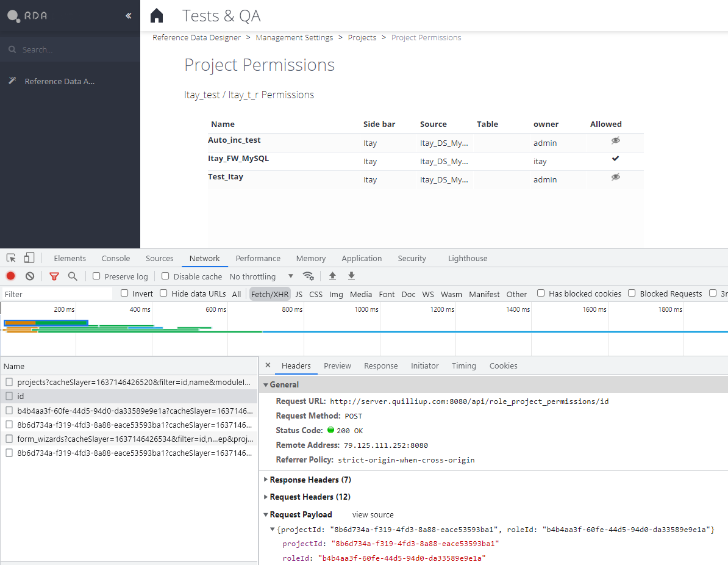Viewport: 728px width, 565px height.
Task: Check Hide data URLs checkbox
Action: tap(163, 293)
